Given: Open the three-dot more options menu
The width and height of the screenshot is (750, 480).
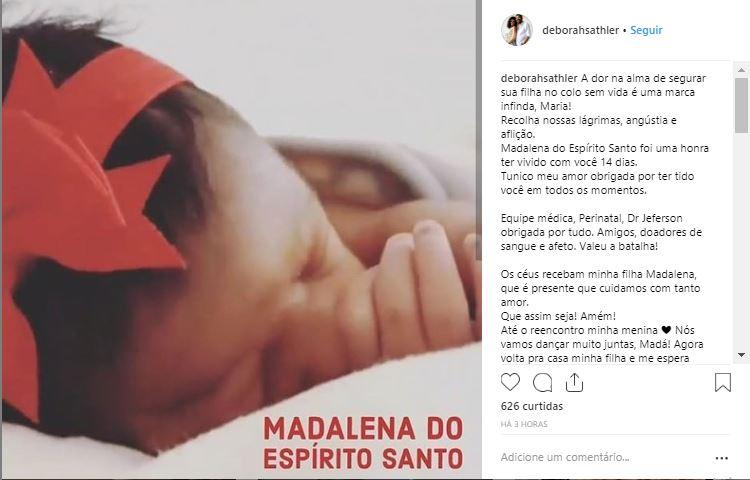Looking at the screenshot, I should point(721,458).
